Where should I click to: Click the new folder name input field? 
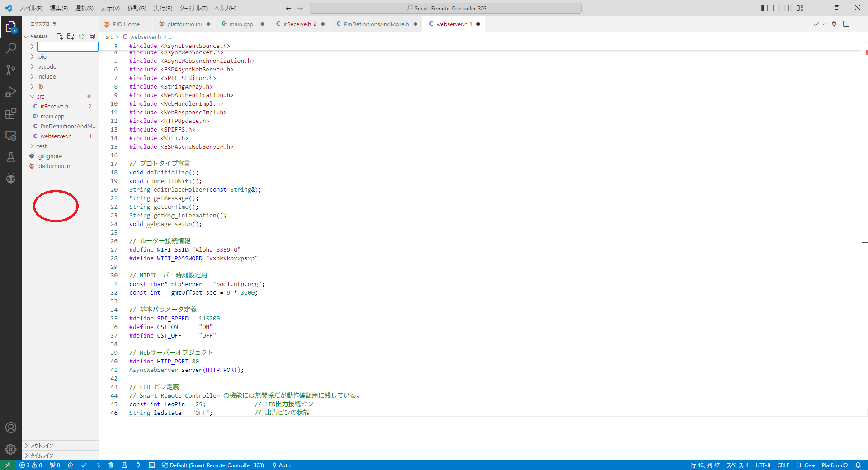pos(67,47)
